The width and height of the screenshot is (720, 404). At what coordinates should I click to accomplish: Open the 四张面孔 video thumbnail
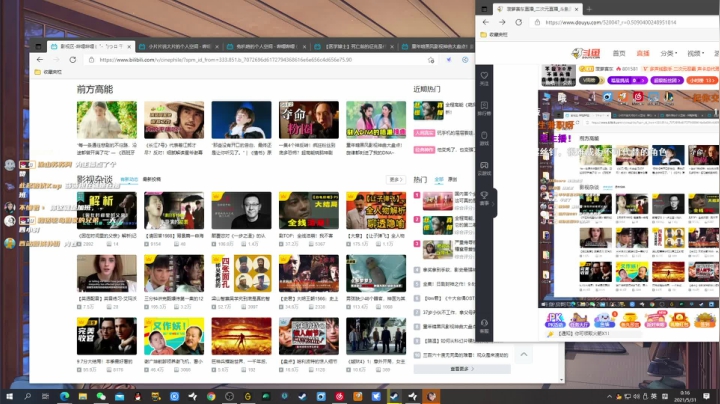click(x=241, y=274)
